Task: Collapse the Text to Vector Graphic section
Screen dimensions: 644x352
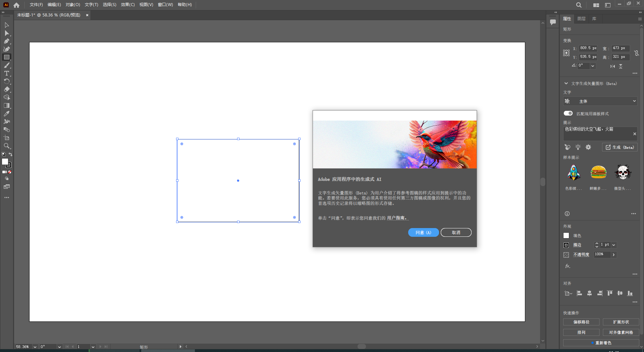Action: (566, 83)
